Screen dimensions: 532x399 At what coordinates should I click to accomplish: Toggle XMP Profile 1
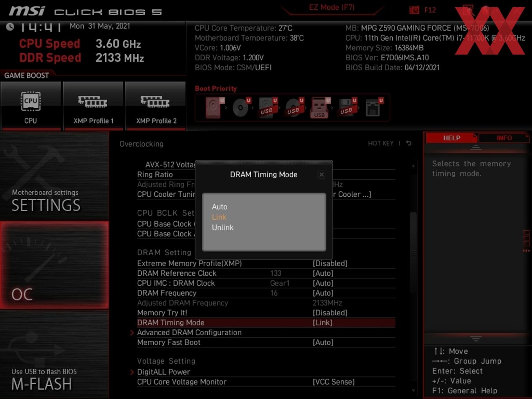tap(93, 106)
